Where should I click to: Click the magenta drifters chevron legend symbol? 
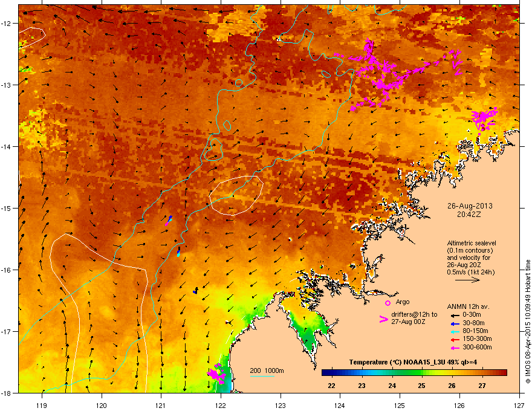click(x=383, y=319)
